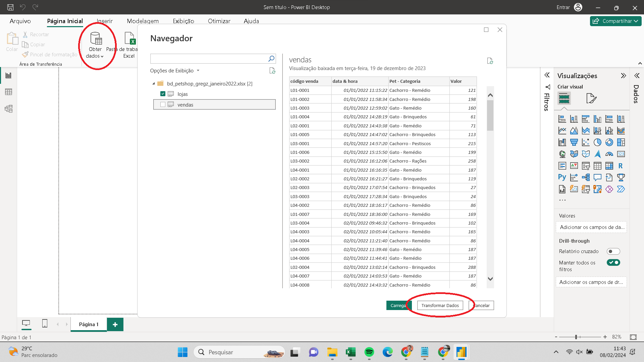Open the Modelagem ribbon tab

coord(143,21)
